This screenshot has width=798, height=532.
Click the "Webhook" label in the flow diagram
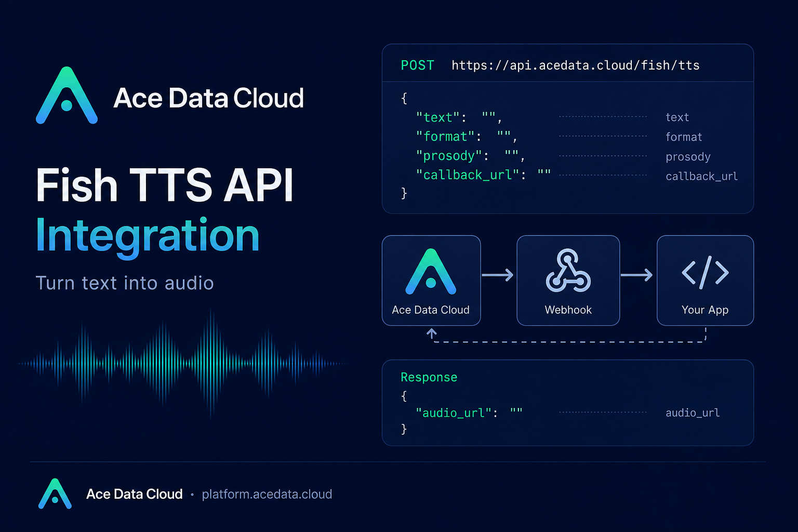(568, 310)
